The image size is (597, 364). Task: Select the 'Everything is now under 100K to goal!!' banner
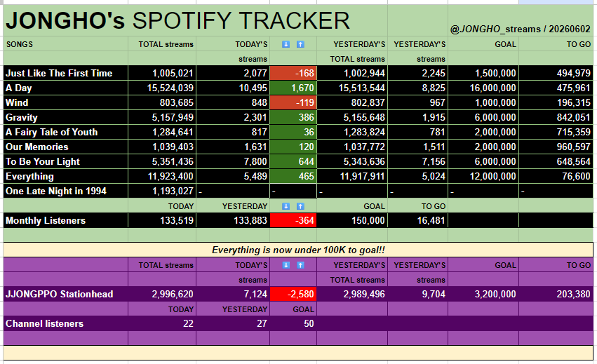click(x=298, y=250)
